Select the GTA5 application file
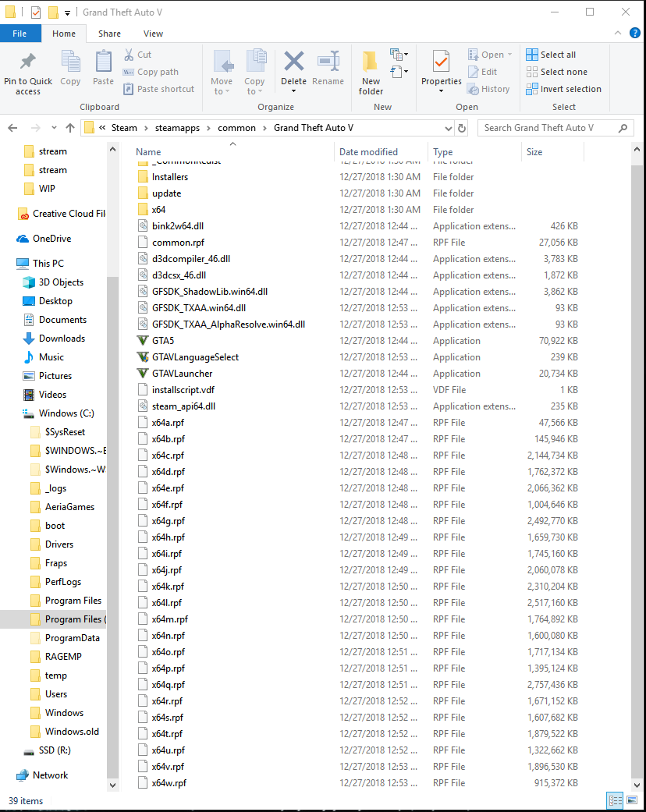 (x=162, y=341)
